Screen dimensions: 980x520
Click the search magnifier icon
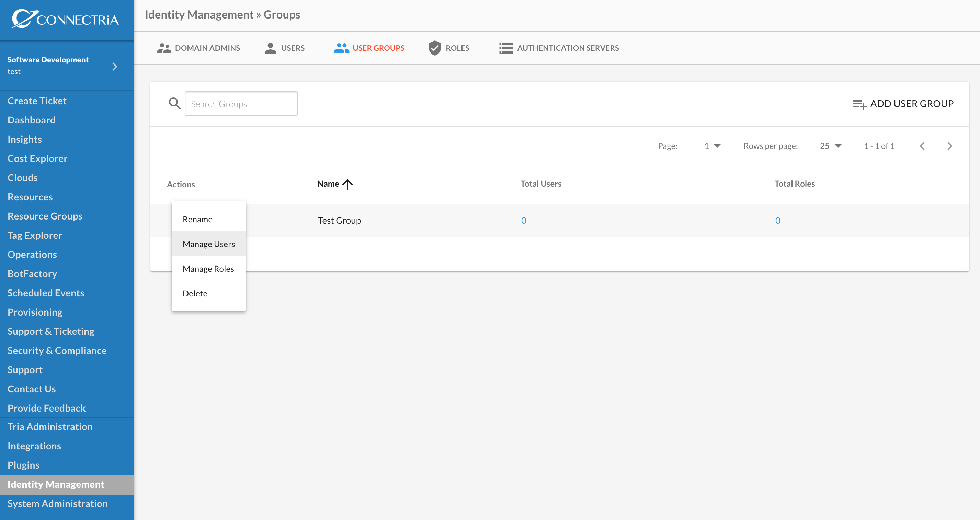click(x=175, y=103)
